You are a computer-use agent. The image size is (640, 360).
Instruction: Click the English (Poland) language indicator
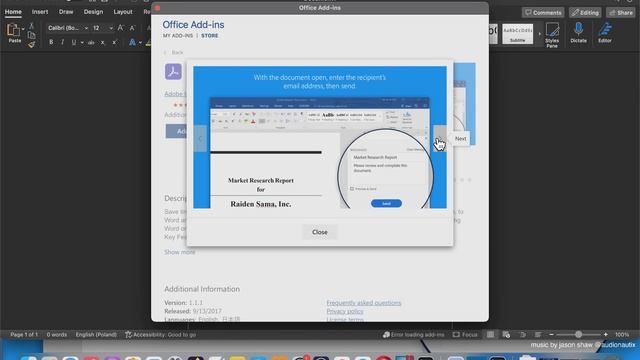[x=96, y=335]
